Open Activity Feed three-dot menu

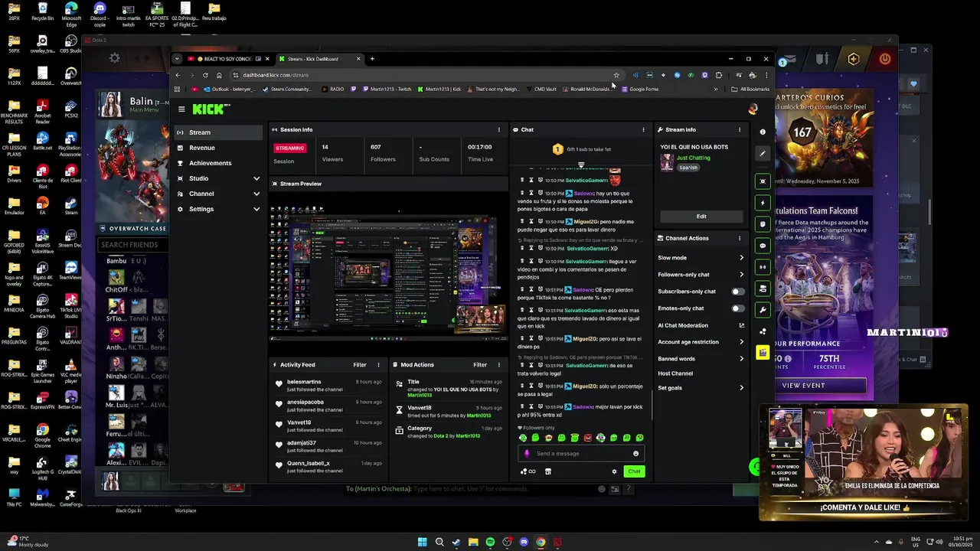378,364
